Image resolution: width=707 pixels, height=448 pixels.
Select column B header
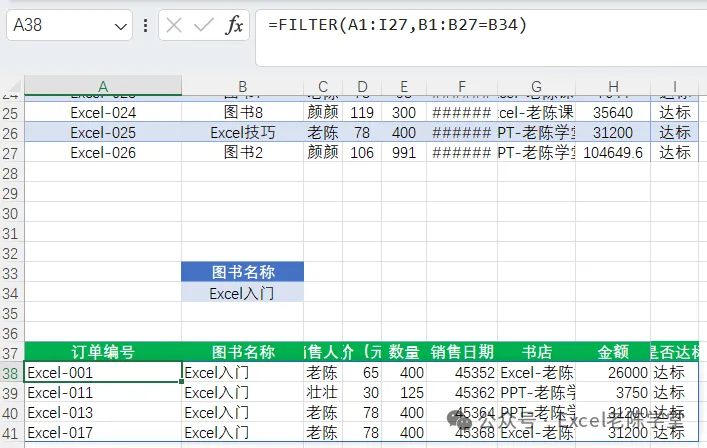click(x=243, y=86)
